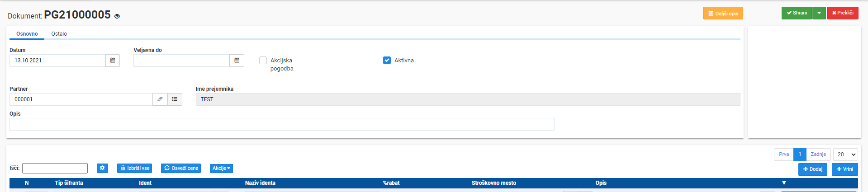Open table settings gear icon
The image size is (868, 192).
[x=102, y=168]
